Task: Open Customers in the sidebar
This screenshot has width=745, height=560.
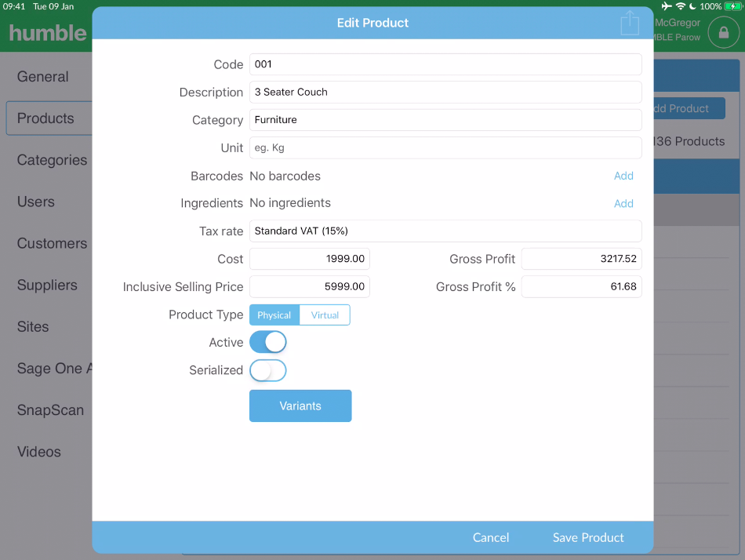Action: 52,243
